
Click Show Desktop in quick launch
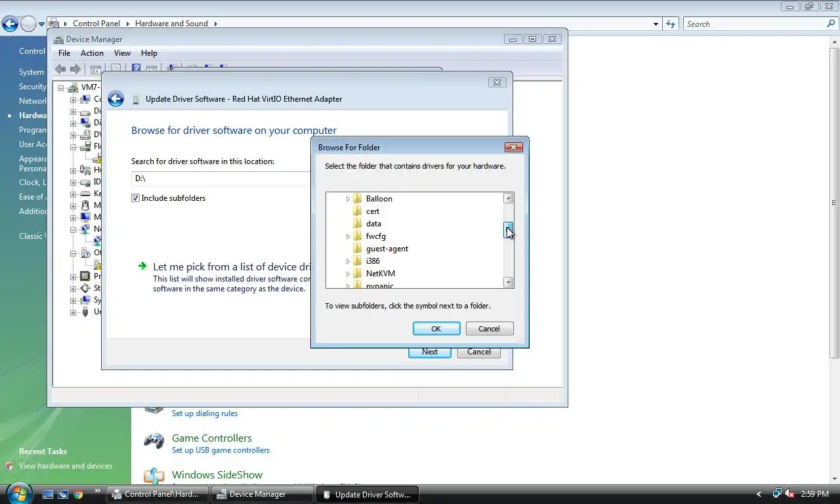[48, 494]
